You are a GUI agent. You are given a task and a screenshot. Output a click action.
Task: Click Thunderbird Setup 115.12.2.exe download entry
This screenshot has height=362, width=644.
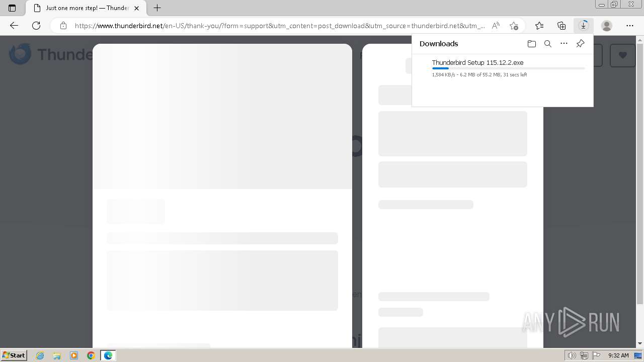pyautogui.click(x=478, y=63)
